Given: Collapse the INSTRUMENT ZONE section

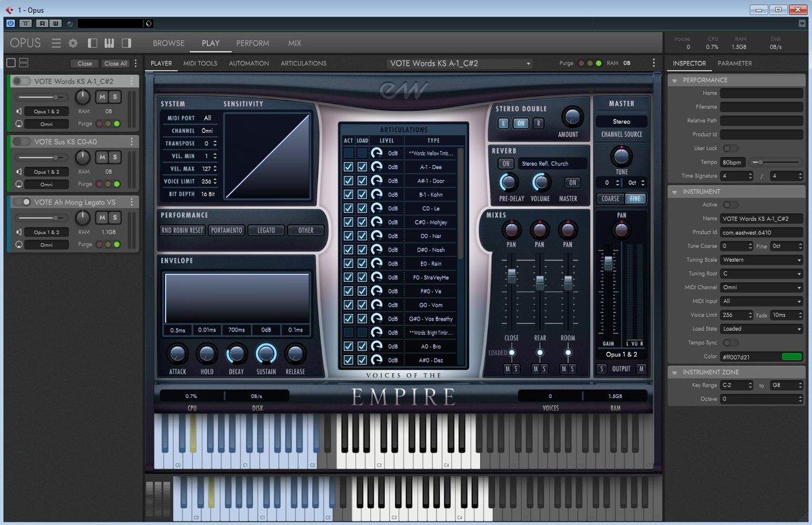Looking at the screenshot, I should (675, 372).
